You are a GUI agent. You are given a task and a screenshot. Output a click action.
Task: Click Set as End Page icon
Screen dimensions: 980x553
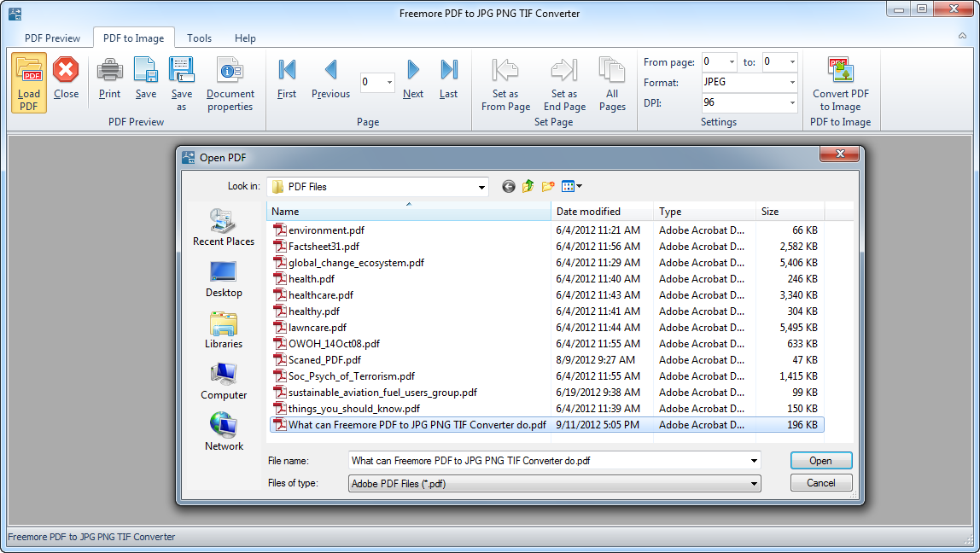point(564,70)
